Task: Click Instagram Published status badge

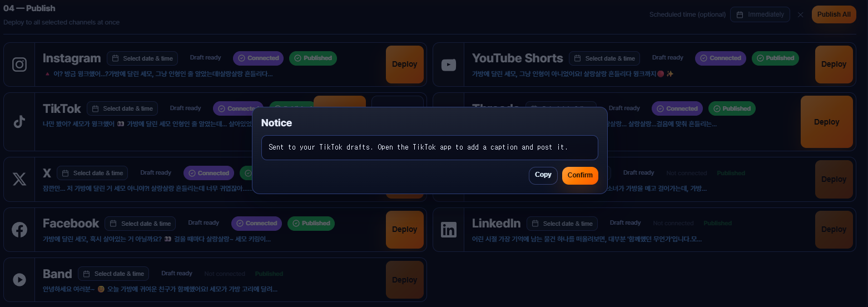Action: (x=313, y=58)
